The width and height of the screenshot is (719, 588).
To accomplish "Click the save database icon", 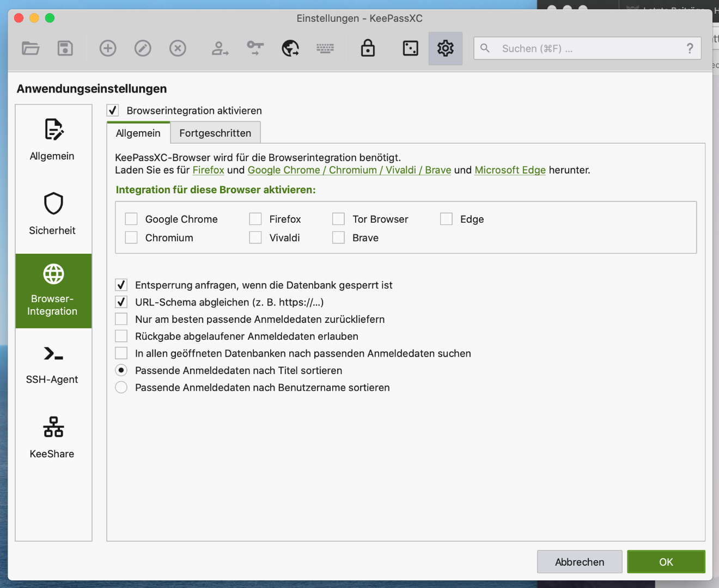I will point(65,48).
